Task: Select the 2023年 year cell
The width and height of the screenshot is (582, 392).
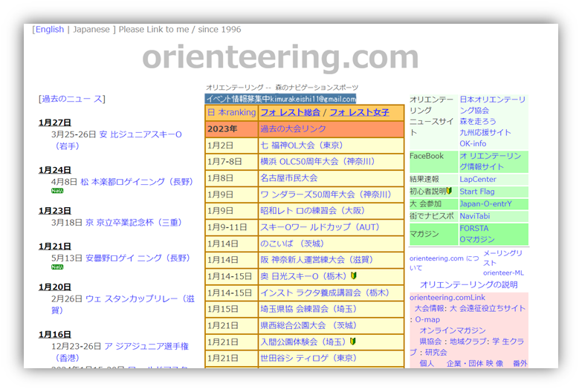Action: (231, 129)
